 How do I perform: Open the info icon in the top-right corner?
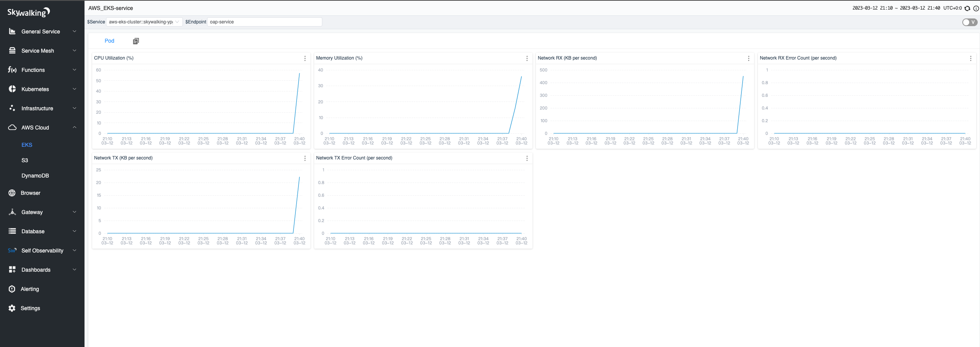pyautogui.click(x=976, y=8)
